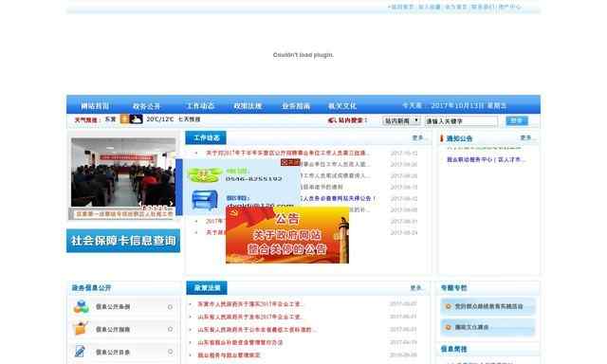The height and width of the screenshot is (364, 607).
Task: Open 政策法规 in the navigation bar
Action: click(x=248, y=106)
